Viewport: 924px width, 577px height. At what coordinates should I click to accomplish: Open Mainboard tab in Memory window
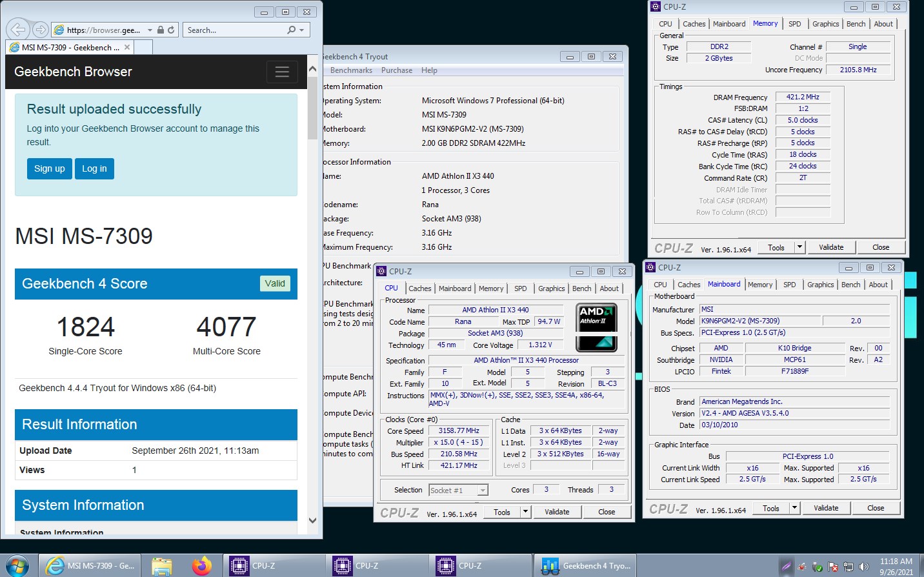pos(729,24)
